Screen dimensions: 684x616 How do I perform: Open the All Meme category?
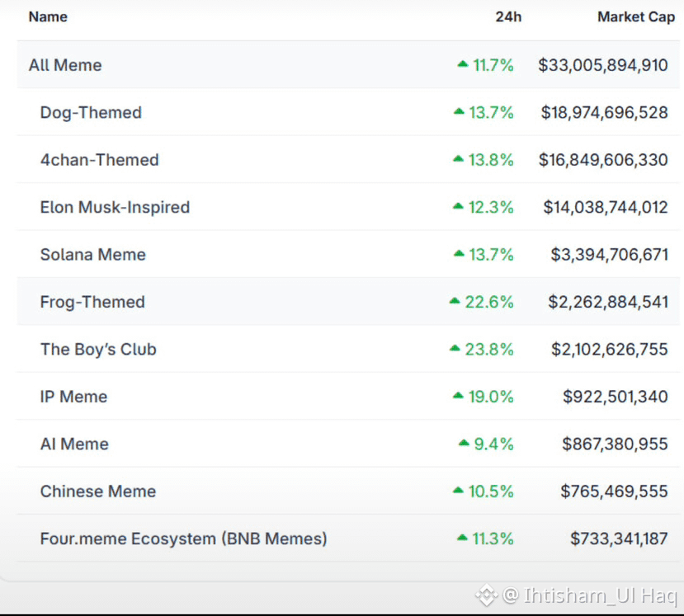click(65, 65)
